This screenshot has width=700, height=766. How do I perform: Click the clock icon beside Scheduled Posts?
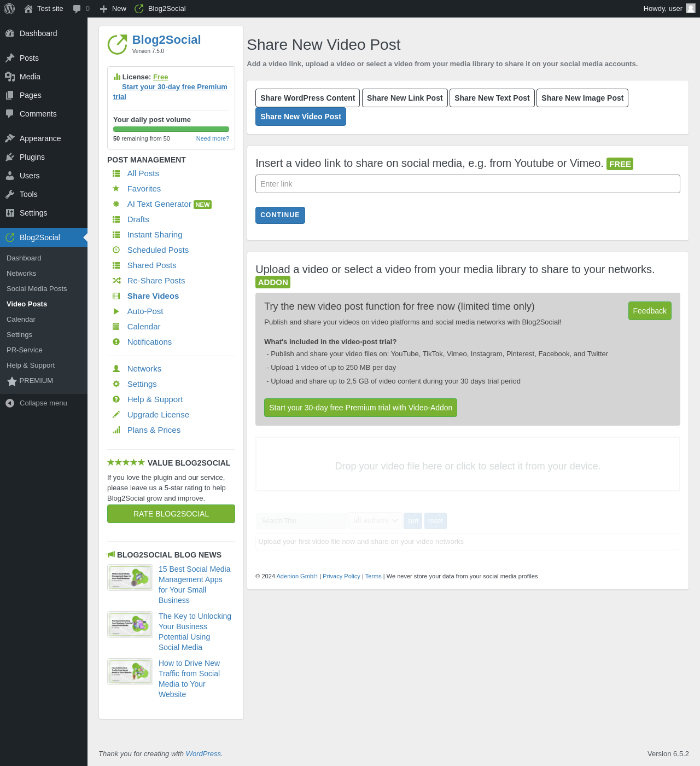[x=116, y=250]
